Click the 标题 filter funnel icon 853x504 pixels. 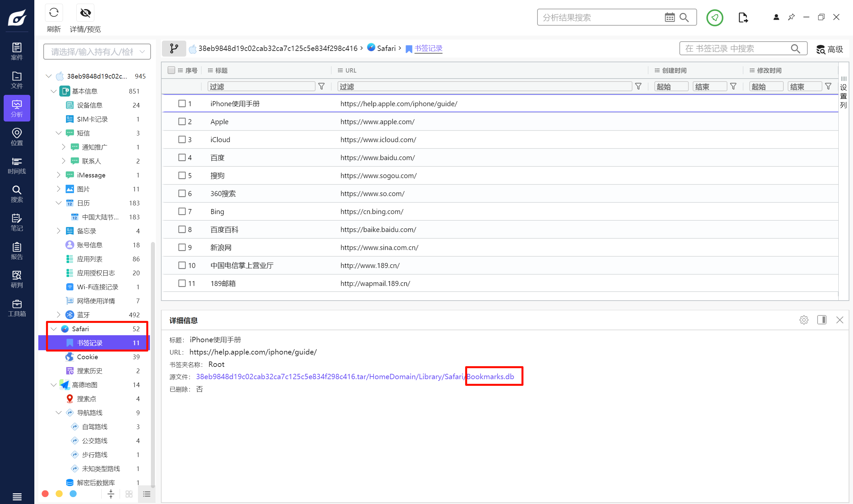pyautogui.click(x=321, y=87)
